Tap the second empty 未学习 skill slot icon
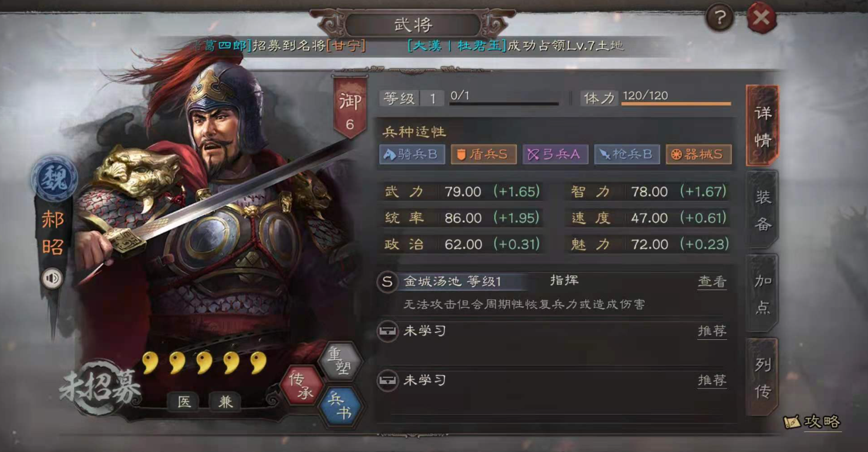This screenshot has width=868, height=452. [387, 380]
